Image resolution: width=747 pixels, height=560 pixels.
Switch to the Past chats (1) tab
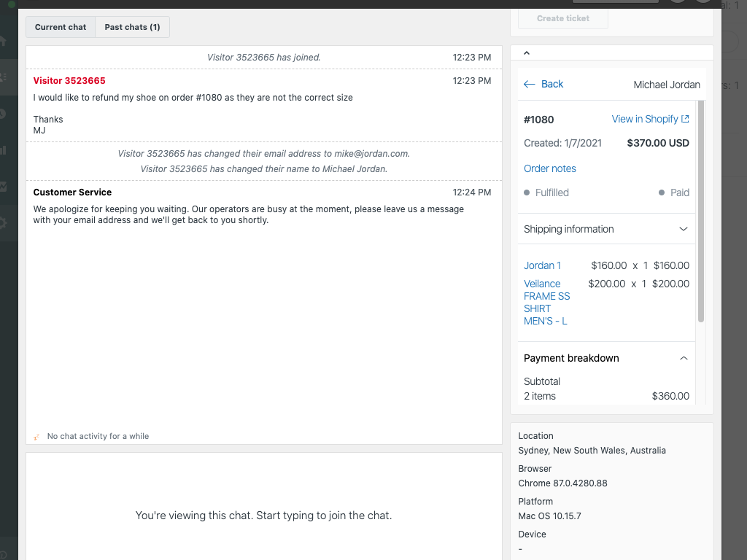point(132,27)
